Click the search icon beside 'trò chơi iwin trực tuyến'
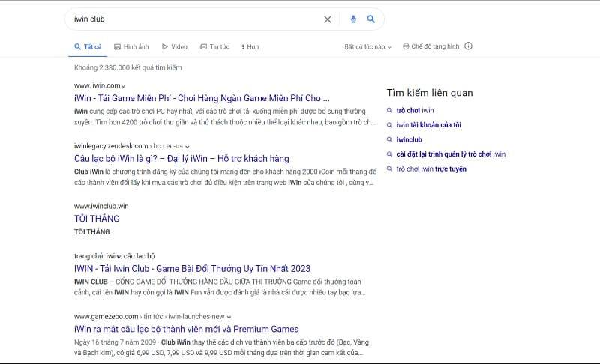Image resolution: width=600 pixels, height=364 pixels. (389, 169)
